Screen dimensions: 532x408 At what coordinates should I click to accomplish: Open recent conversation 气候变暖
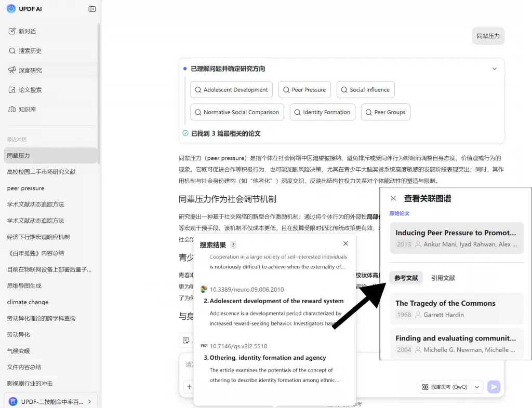[x=19, y=351]
